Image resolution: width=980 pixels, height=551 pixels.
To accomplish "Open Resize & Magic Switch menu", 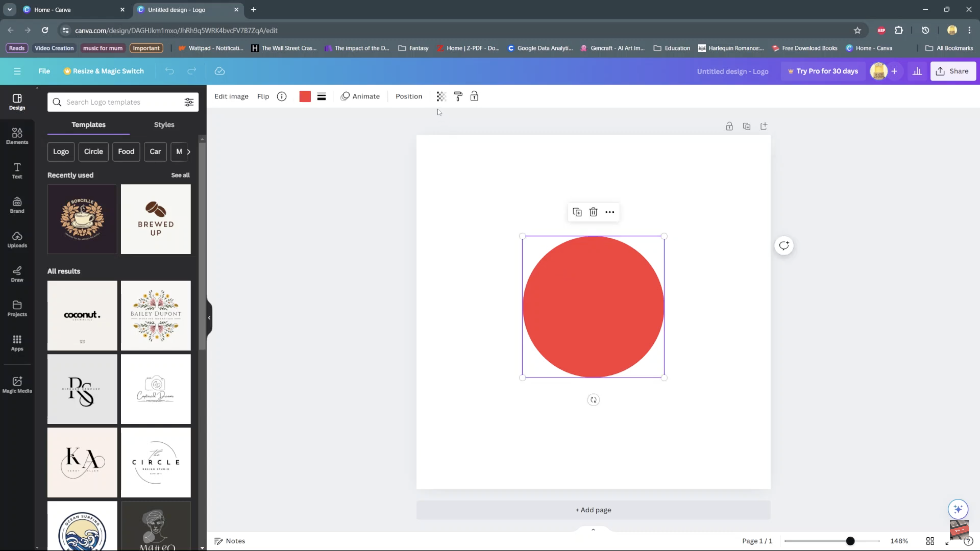I will point(104,71).
